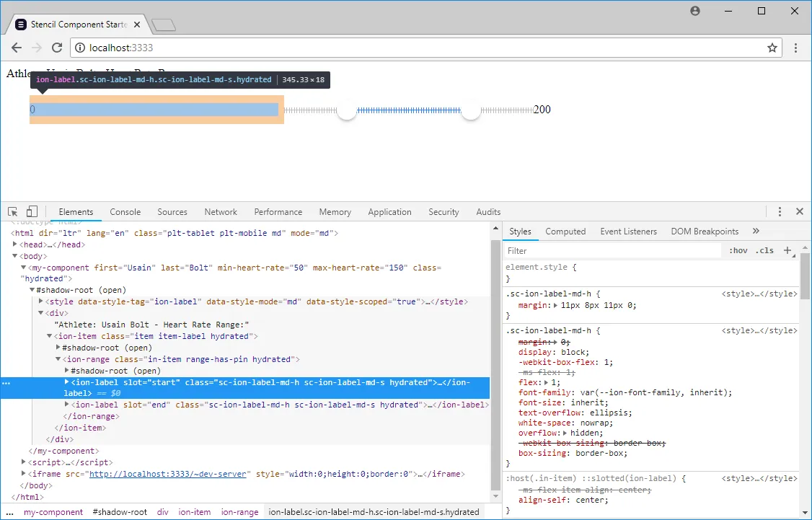Toggle :hov element state
Viewport: 812px width, 520px height.
point(738,251)
